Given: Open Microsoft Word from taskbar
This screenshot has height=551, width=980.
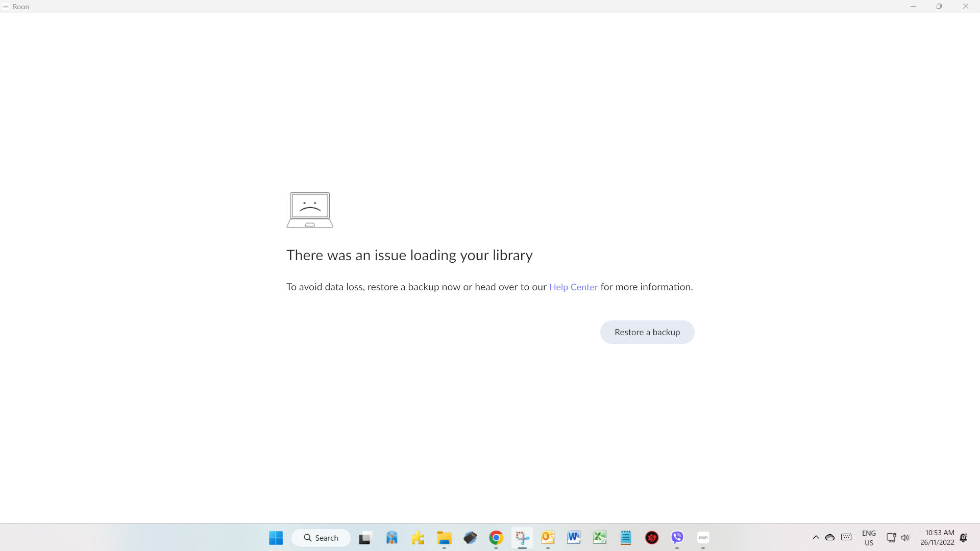Looking at the screenshot, I should 574,538.
